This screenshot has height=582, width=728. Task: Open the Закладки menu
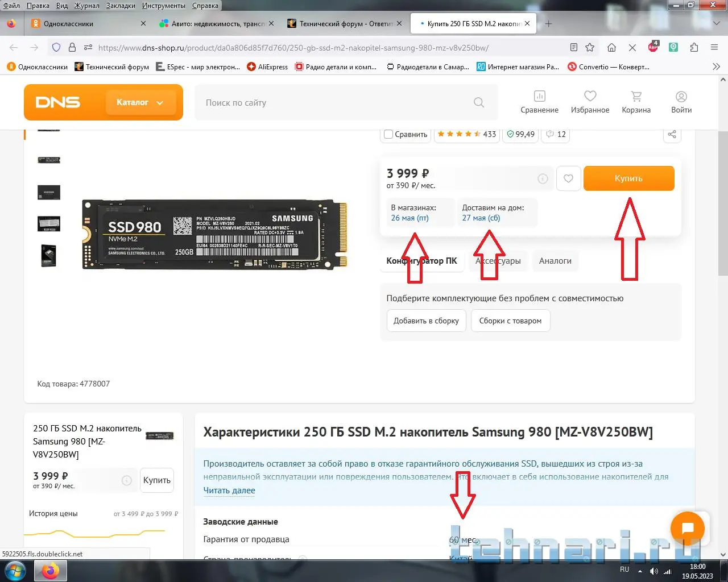tap(121, 6)
